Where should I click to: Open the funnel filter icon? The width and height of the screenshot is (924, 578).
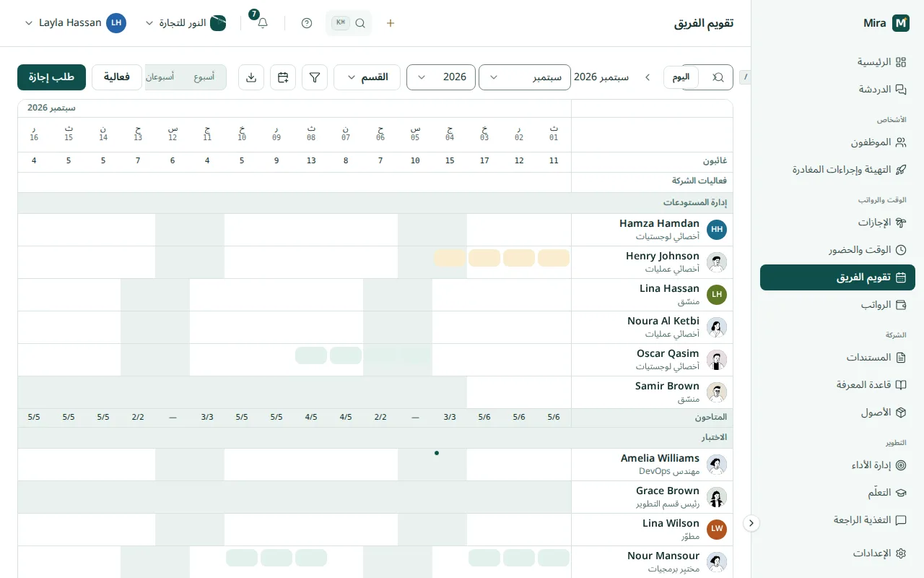(315, 77)
